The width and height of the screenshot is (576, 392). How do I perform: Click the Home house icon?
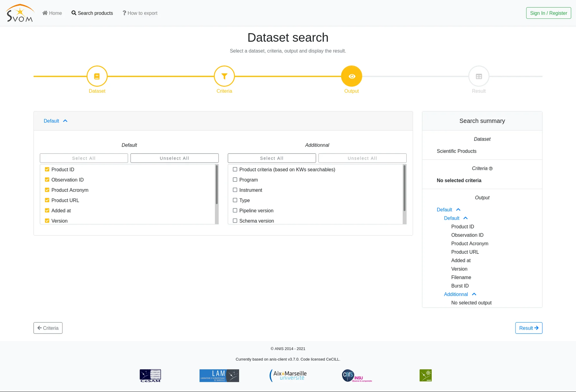click(45, 13)
